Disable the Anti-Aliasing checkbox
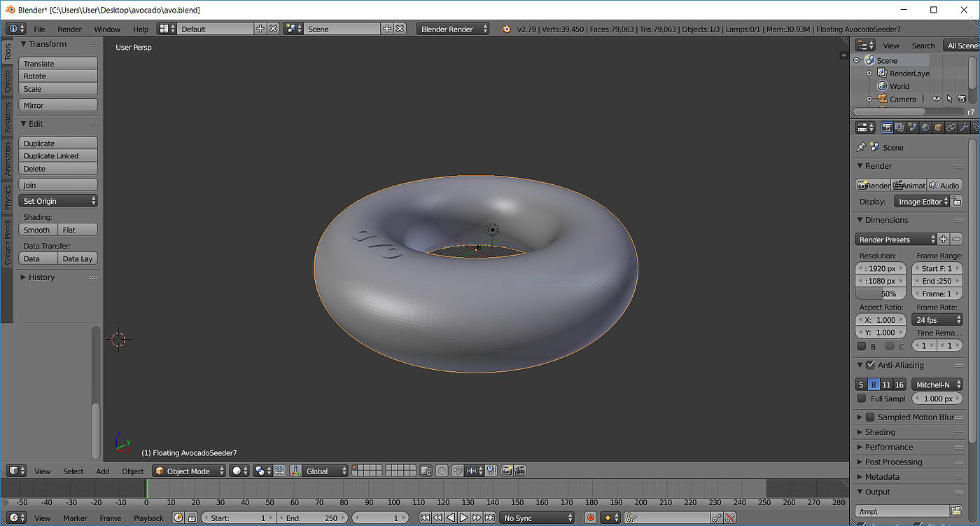Screen dimensions: 980x526 pyautogui.click(x=870, y=365)
